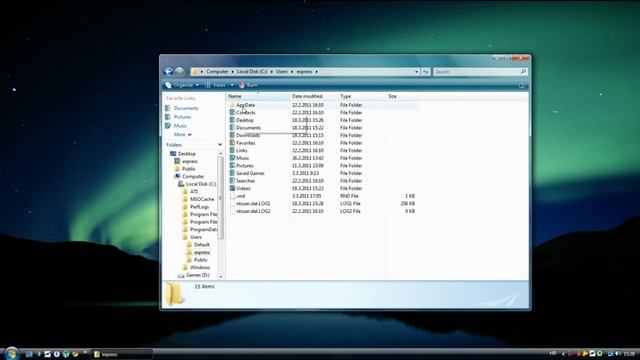Click the Folders tree scrollbar up arrow
Image resolution: width=640 pixels, height=360 pixels.
pos(221,153)
